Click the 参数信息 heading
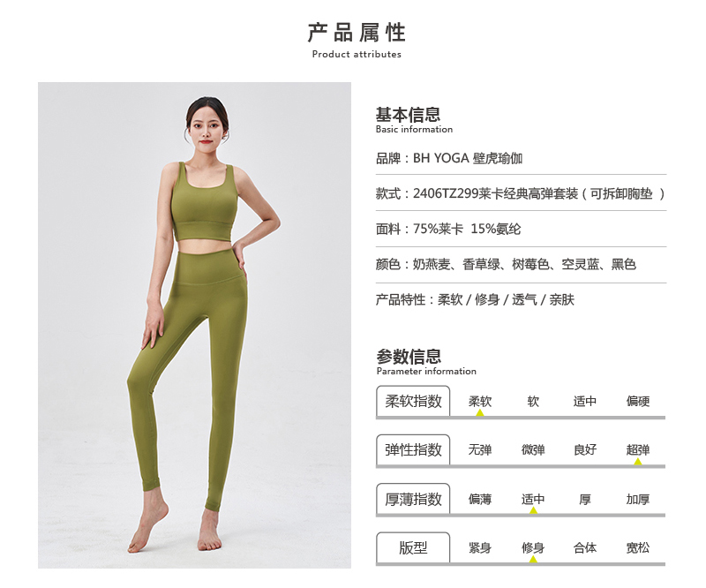706x588 pixels. 409,357
